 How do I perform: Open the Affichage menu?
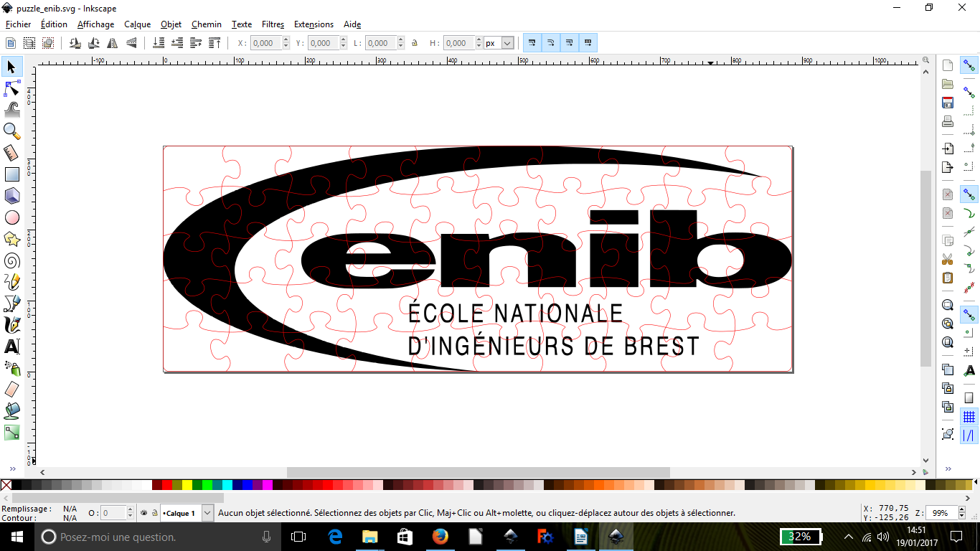tap(95, 24)
